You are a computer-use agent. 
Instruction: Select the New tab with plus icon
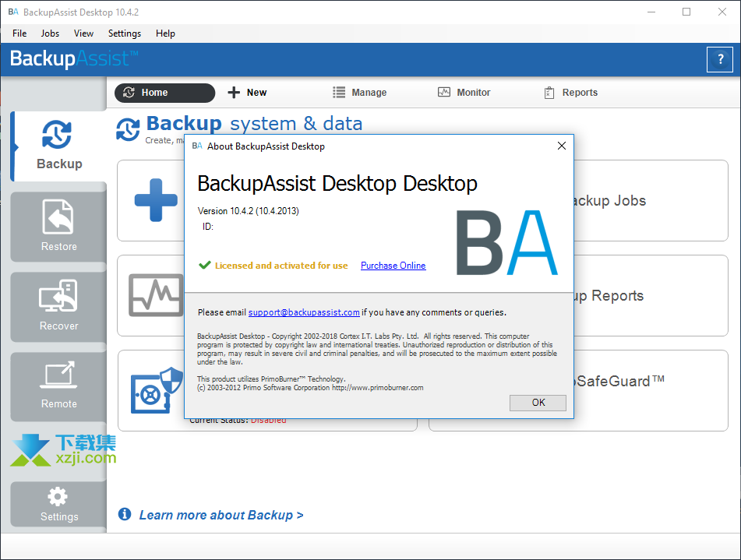247,93
